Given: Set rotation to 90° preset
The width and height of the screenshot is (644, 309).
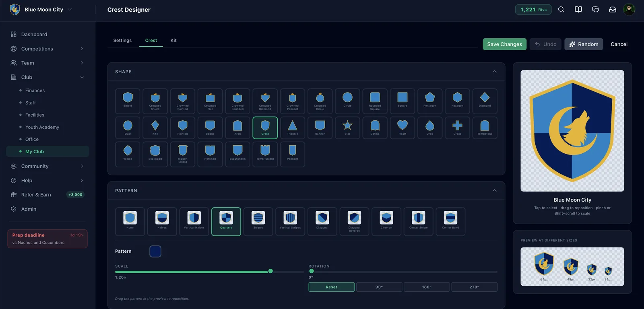Looking at the screenshot, I should click(379, 287).
